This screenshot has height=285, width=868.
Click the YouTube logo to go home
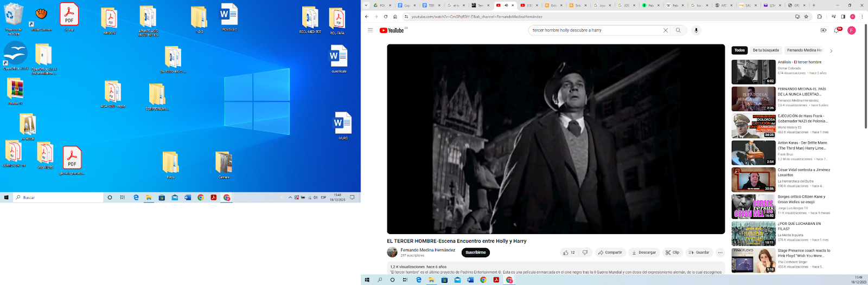pyautogui.click(x=392, y=30)
